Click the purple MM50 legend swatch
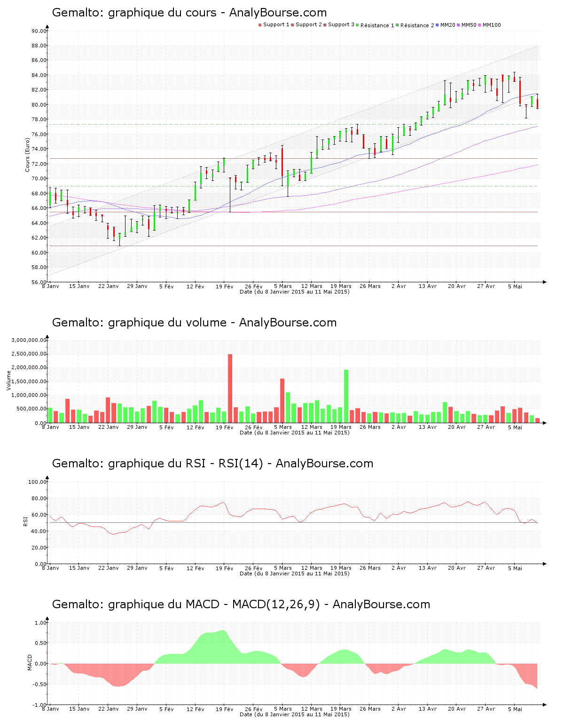Screen dimensions: 564x728 (x=459, y=25)
